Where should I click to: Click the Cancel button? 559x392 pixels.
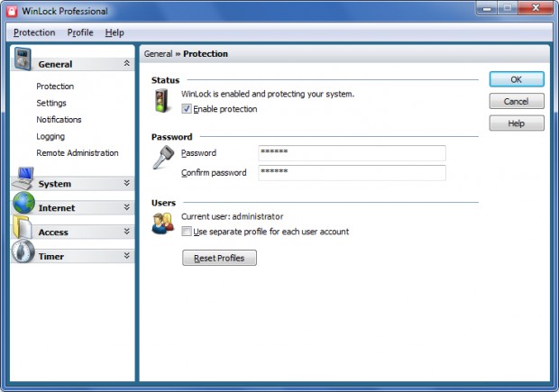point(517,101)
